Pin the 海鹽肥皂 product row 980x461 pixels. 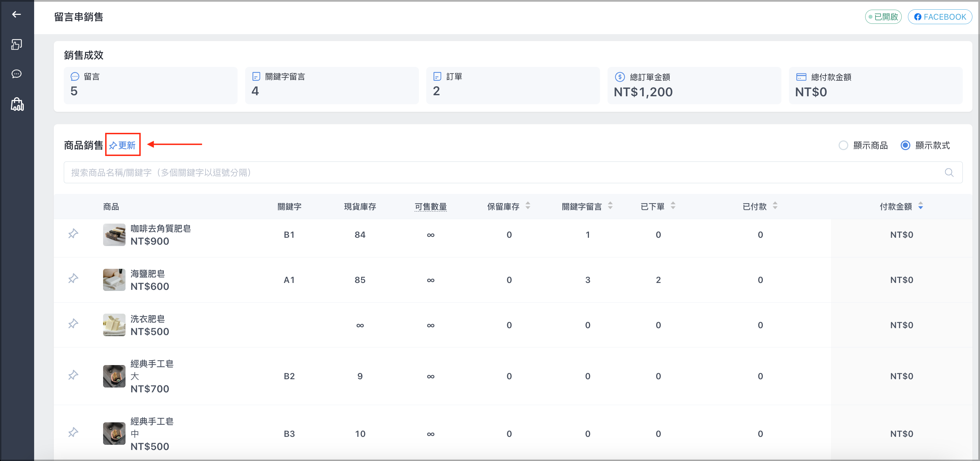click(73, 279)
